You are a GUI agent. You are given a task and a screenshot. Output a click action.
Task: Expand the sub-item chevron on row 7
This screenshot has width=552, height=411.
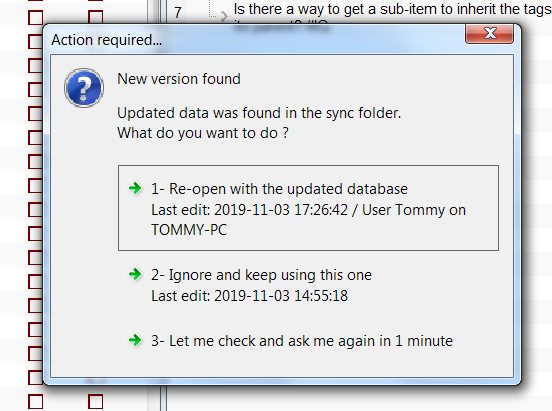[224, 16]
